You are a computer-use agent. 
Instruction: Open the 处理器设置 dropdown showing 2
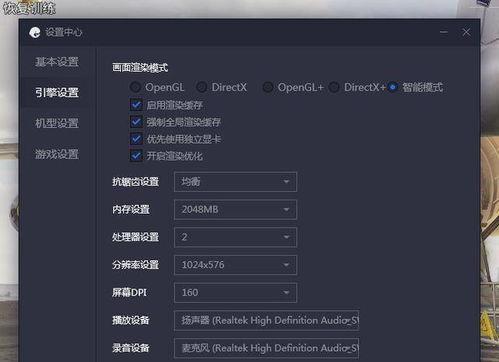point(235,237)
